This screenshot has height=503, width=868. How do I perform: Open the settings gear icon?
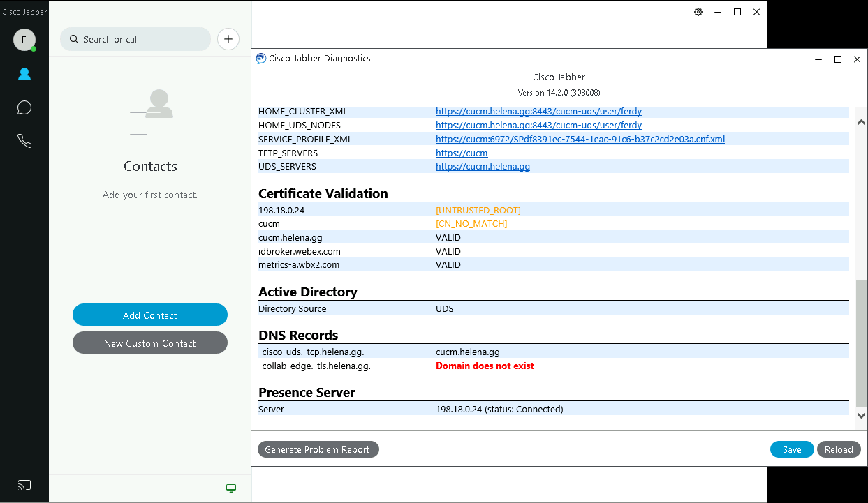[x=698, y=12]
